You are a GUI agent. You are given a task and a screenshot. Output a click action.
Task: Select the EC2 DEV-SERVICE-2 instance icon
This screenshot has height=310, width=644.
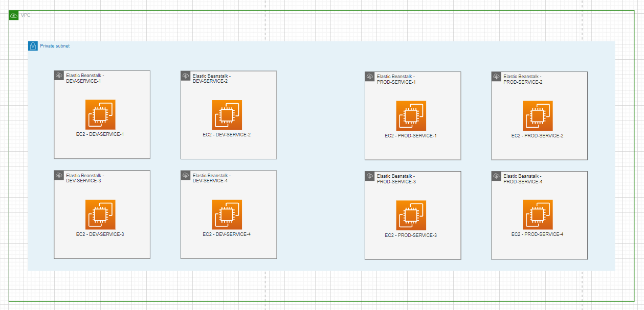[227, 114]
